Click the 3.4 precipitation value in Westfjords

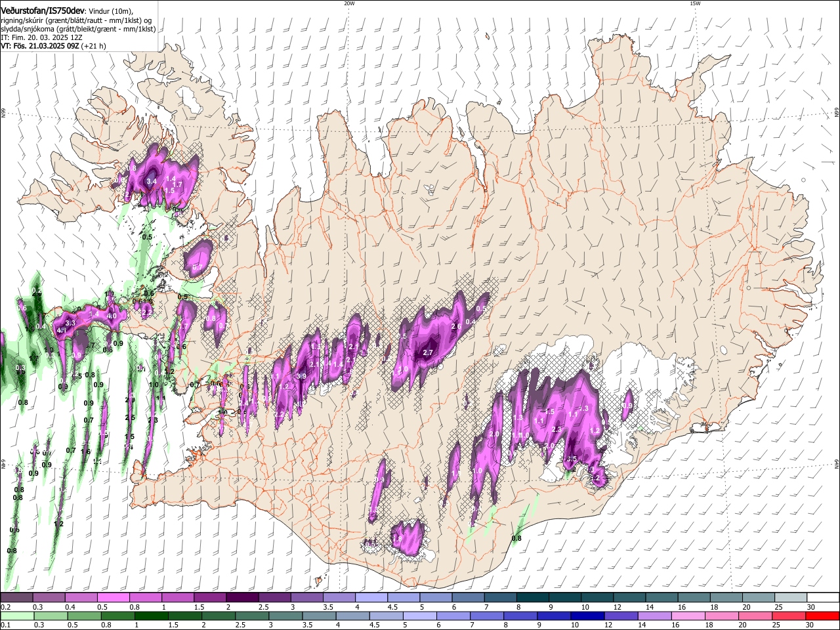click(152, 181)
